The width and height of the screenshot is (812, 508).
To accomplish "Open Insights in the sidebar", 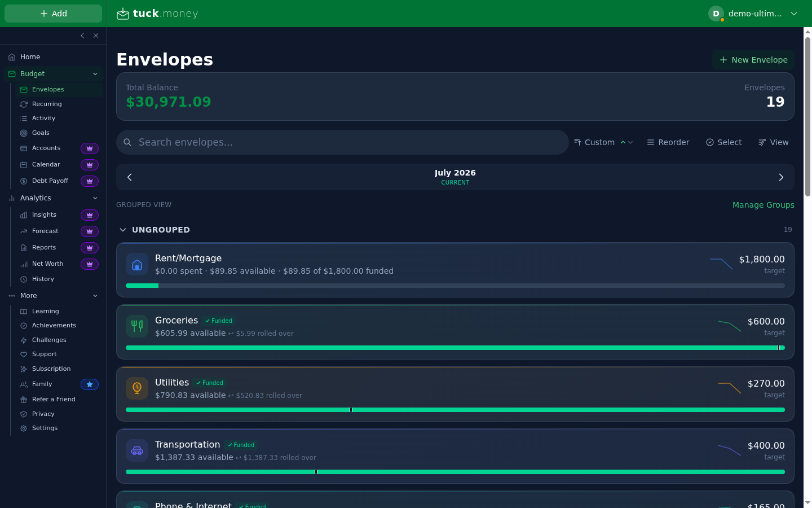I will 45,215.
